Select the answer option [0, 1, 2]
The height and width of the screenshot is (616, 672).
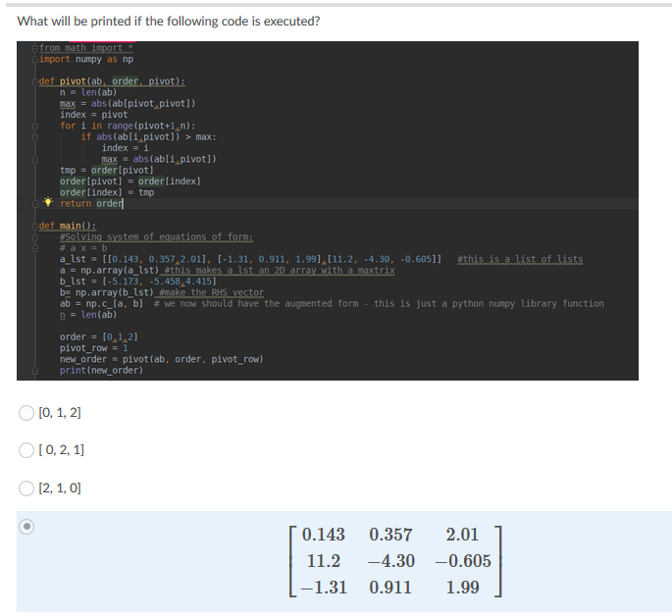pyautogui.click(x=26, y=413)
